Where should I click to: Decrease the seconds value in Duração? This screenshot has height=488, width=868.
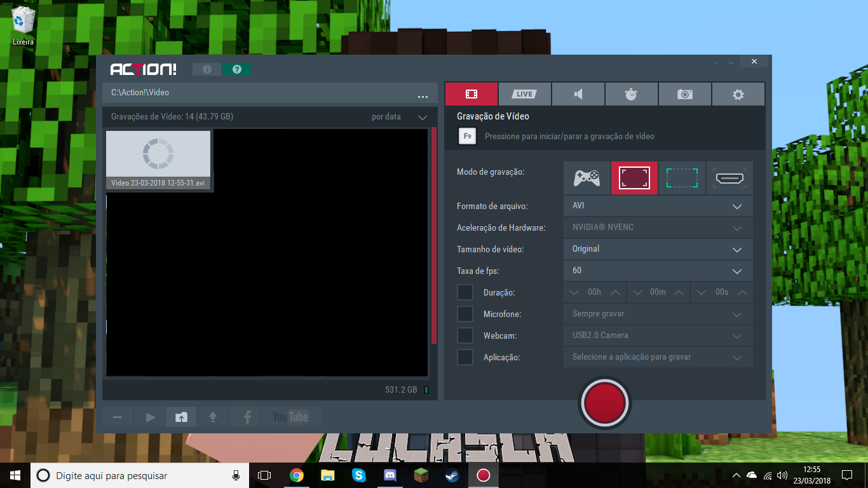click(x=702, y=292)
